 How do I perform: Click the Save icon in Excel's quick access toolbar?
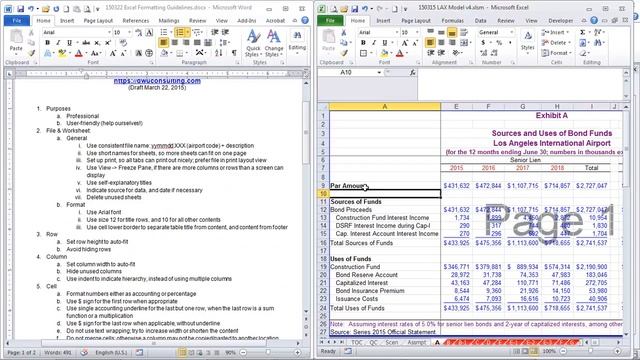click(x=354, y=9)
